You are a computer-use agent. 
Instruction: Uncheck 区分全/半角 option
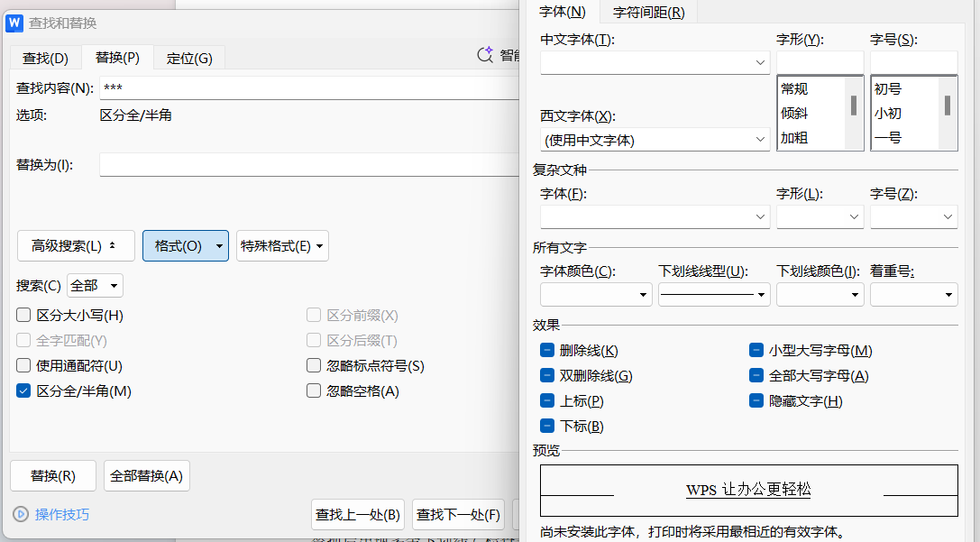pos(23,390)
